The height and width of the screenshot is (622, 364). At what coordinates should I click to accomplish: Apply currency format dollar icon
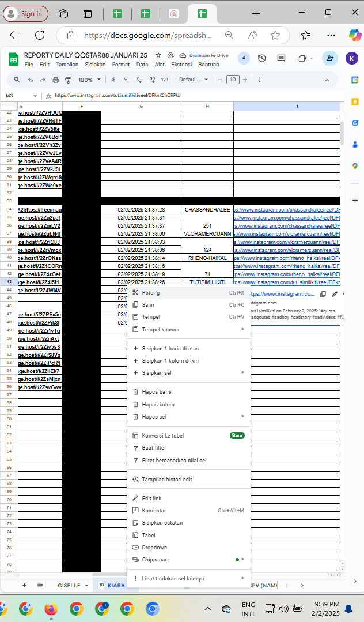114,80
